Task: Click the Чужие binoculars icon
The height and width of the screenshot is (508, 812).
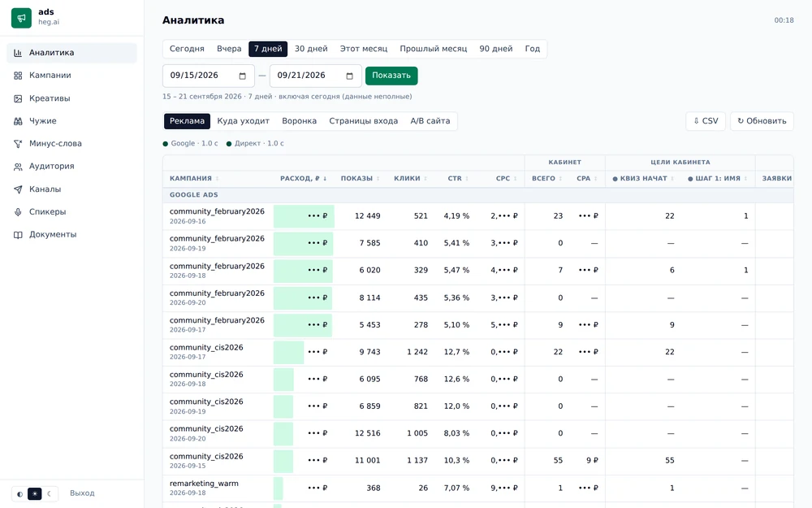Action: 18,121
